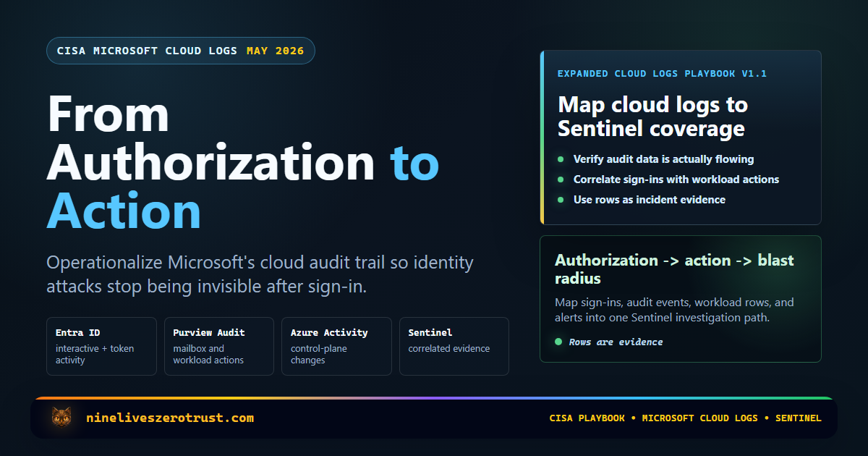
Task: Click "Correlate sign-ins with workload actions"
Action: (x=676, y=180)
